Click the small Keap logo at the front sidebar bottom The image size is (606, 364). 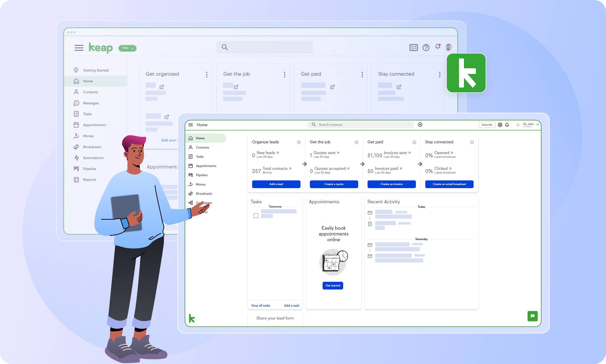pos(192,318)
